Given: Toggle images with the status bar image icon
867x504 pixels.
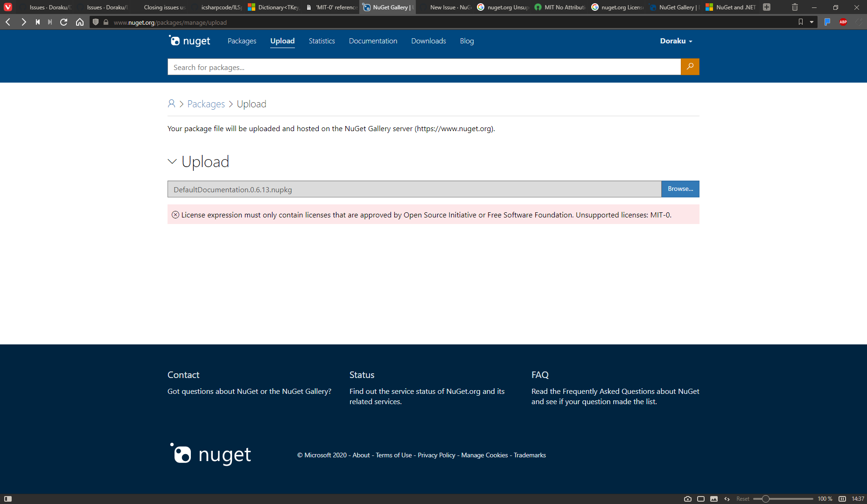Looking at the screenshot, I should click(x=714, y=499).
